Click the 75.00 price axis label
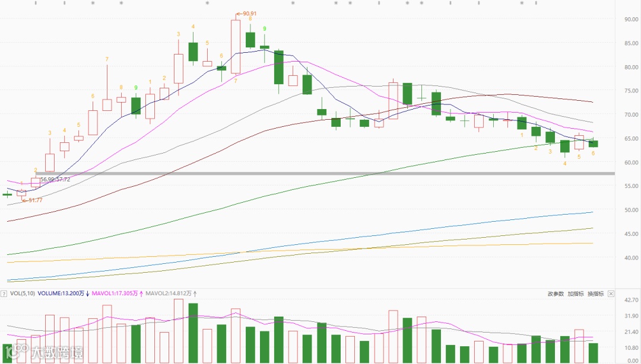Image resolution: width=641 pixels, height=364 pixels. 631,91
